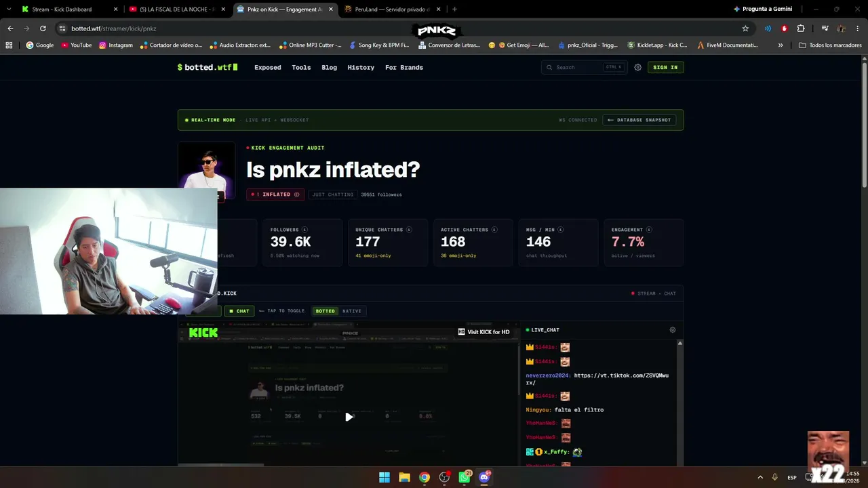Viewport: 868px width, 488px height.
Task: Select the BOTTED chat mode
Action: pos(325,311)
